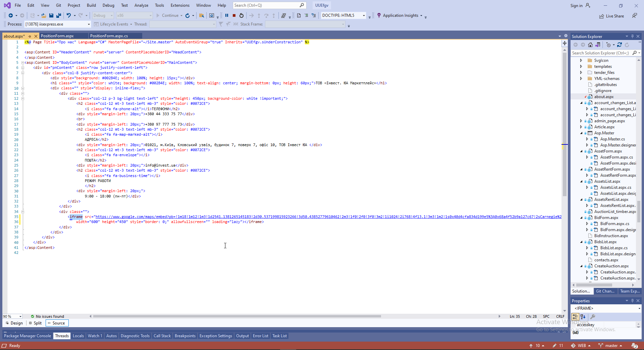Open the Debug menu

coord(108,5)
